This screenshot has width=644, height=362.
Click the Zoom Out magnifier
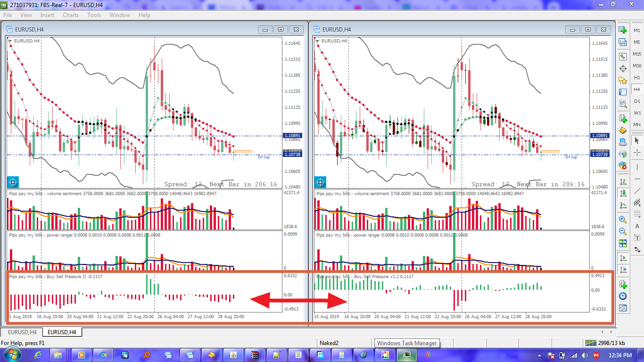click(x=623, y=231)
